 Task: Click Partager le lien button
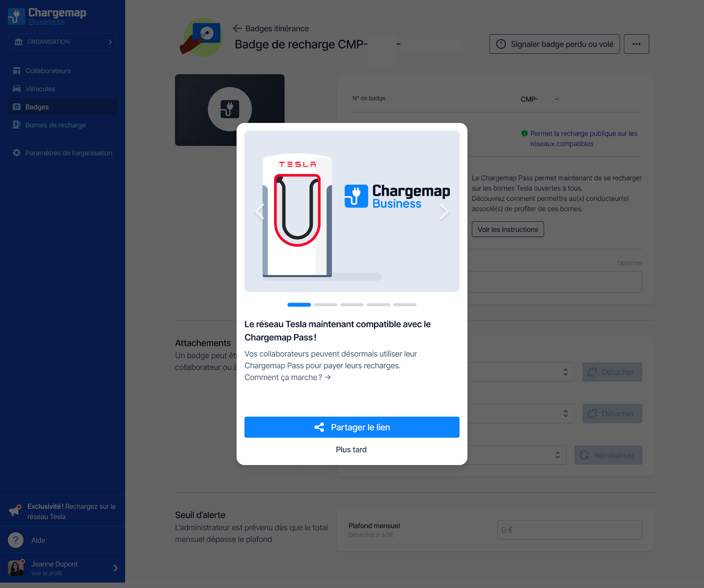[x=352, y=427]
